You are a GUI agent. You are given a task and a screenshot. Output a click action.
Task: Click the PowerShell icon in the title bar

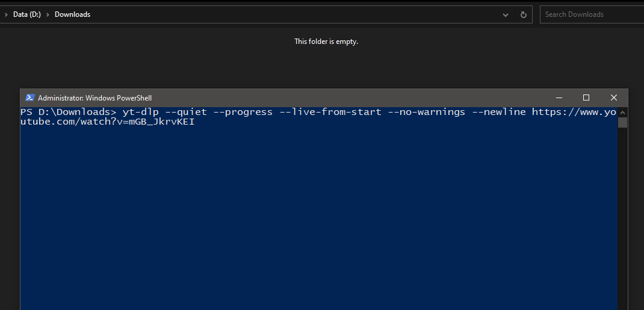29,98
